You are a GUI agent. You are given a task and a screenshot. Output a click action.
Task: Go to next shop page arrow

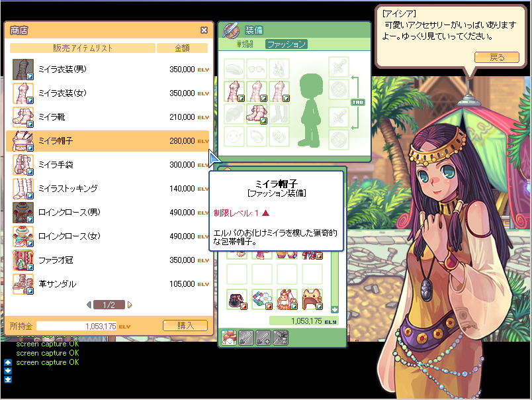point(130,305)
